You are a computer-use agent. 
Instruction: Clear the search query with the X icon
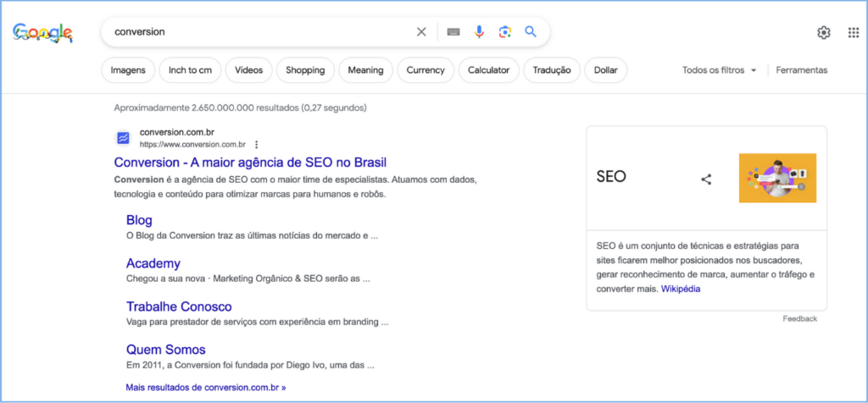click(421, 32)
